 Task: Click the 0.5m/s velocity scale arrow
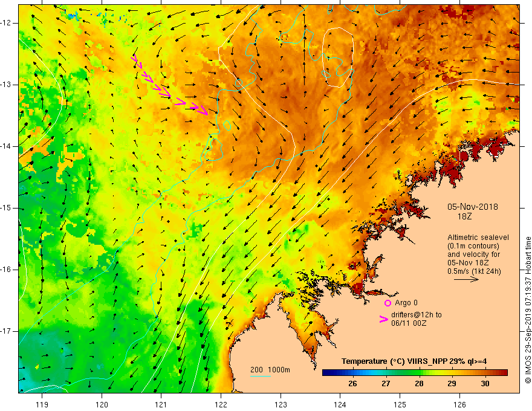466,279
